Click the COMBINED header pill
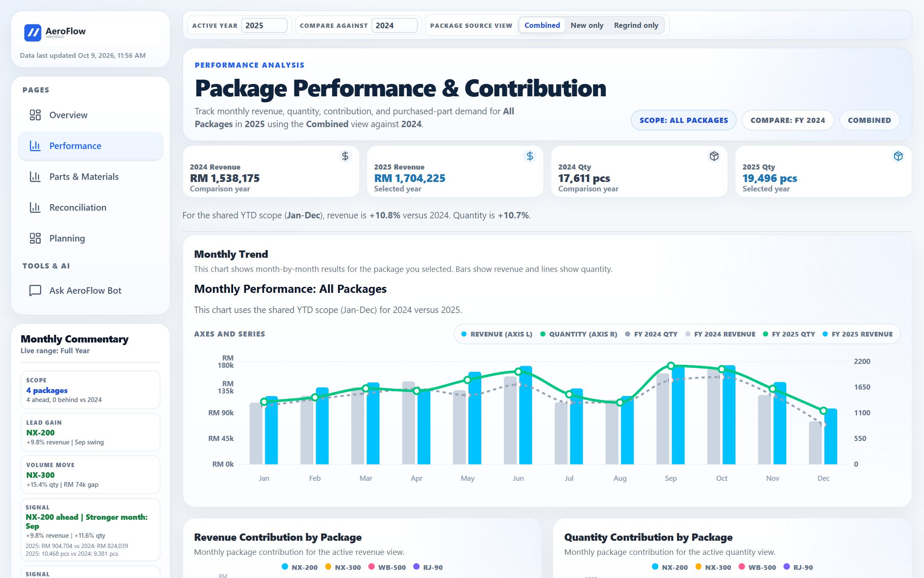Image resolution: width=924 pixels, height=578 pixels. point(869,120)
